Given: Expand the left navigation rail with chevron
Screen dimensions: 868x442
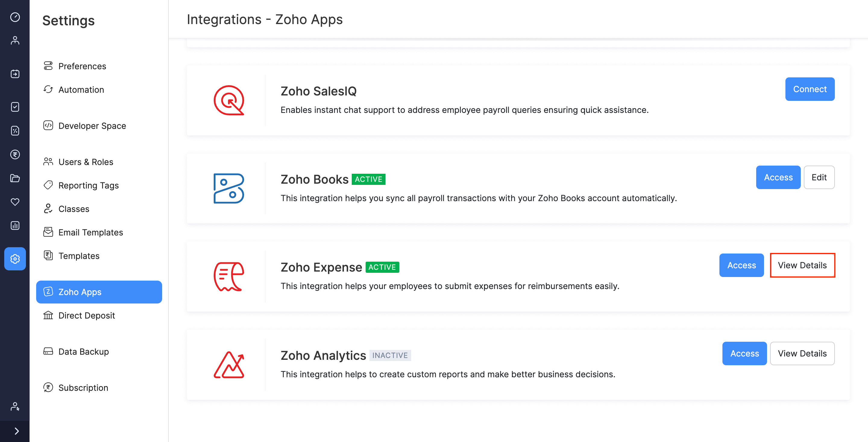Looking at the screenshot, I should click(x=17, y=431).
